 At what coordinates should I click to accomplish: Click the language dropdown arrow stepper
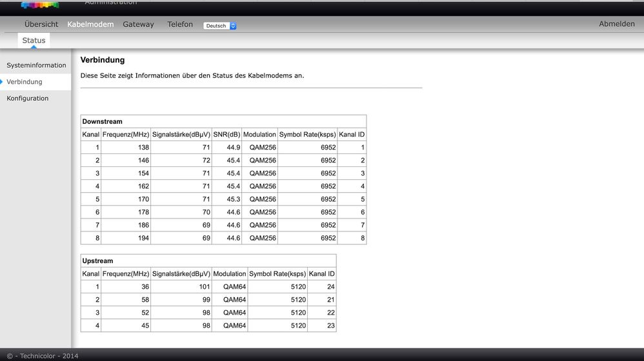233,25
